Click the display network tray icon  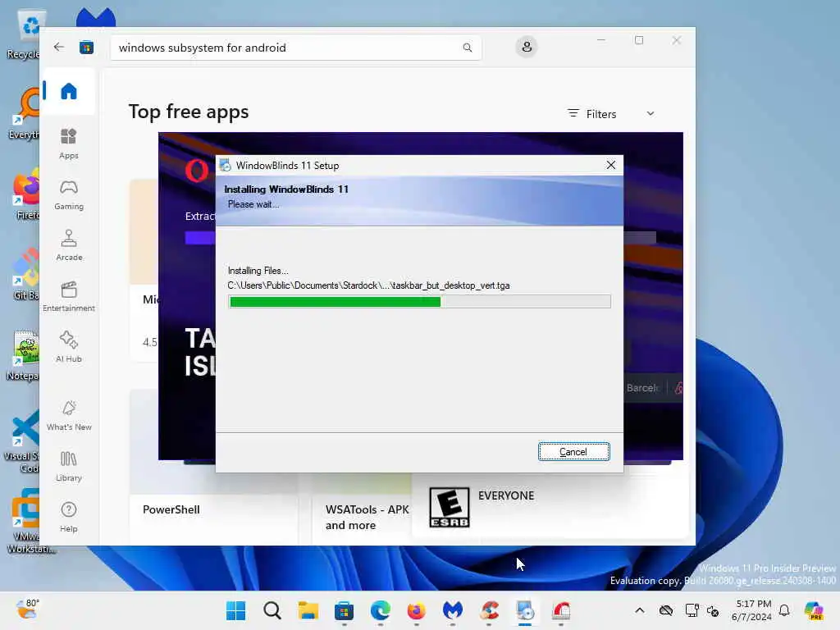692,610
